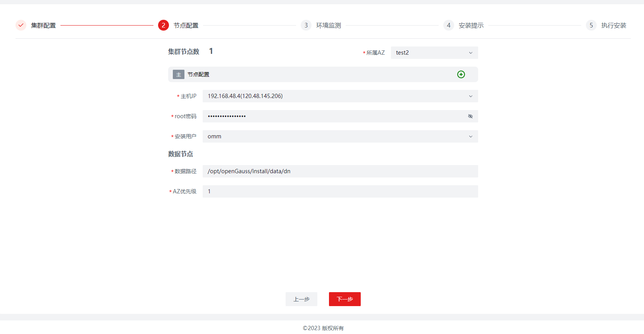Click the step 2 red circle icon
Viewport: 644px width, 334px height.
point(163,26)
